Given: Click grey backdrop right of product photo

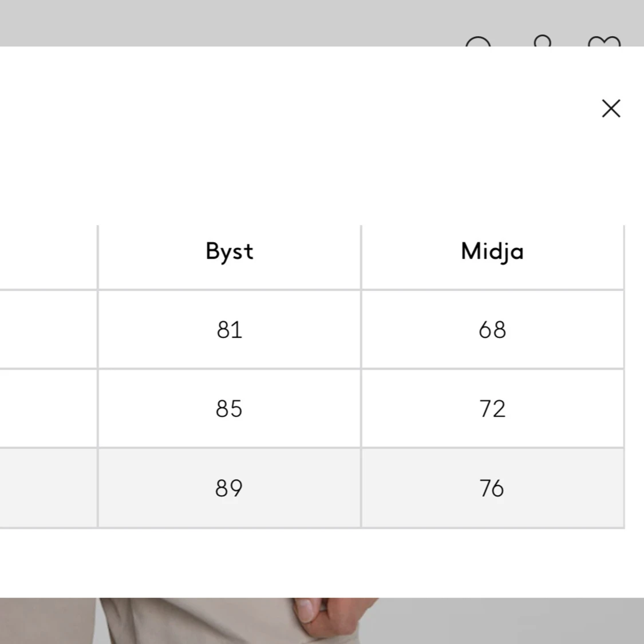Looking at the screenshot, I should [x=509, y=621].
